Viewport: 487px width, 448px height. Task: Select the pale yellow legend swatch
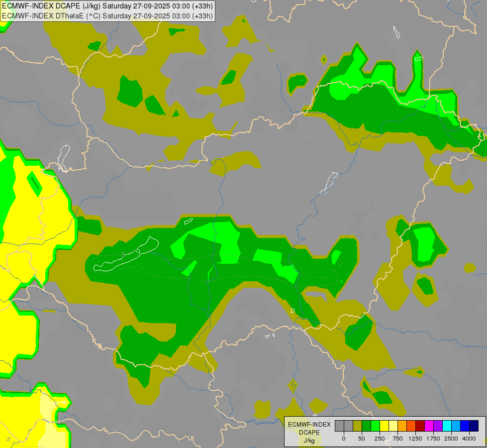393,426
